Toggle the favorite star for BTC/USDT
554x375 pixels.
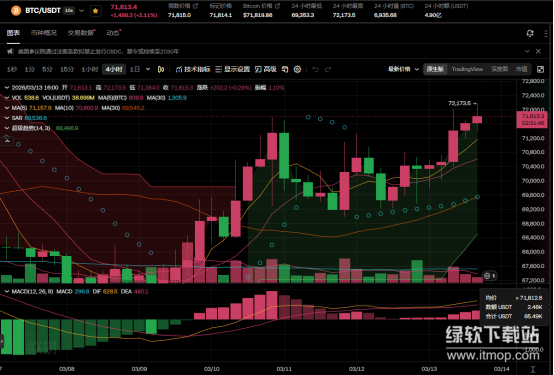[x=95, y=11]
